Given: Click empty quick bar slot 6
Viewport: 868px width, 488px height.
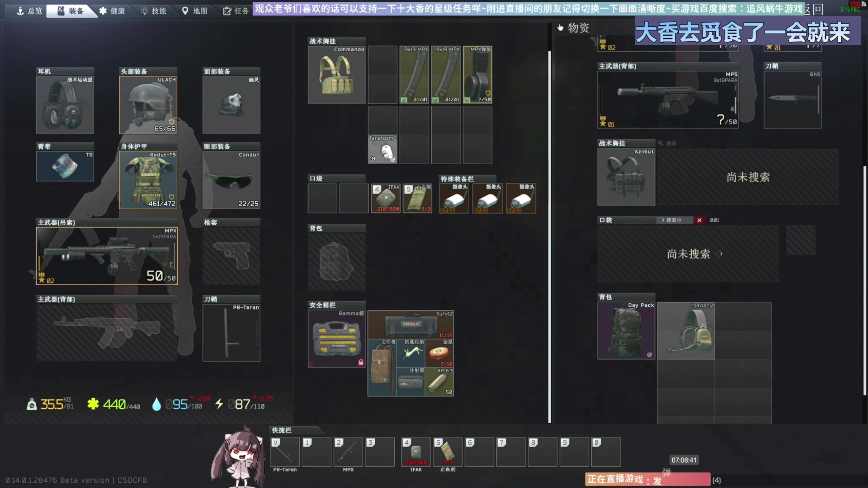Looking at the screenshot, I should 479,452.
